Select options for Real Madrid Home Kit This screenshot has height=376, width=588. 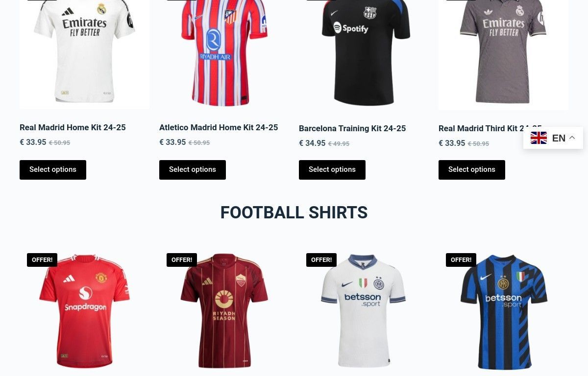point(53,170)
